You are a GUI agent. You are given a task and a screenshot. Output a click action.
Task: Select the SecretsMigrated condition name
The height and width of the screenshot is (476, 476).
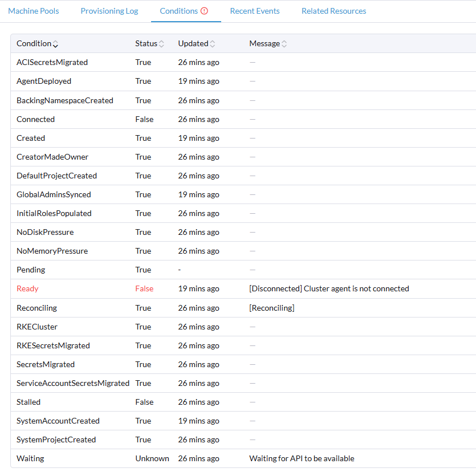[x=45, y=365]
